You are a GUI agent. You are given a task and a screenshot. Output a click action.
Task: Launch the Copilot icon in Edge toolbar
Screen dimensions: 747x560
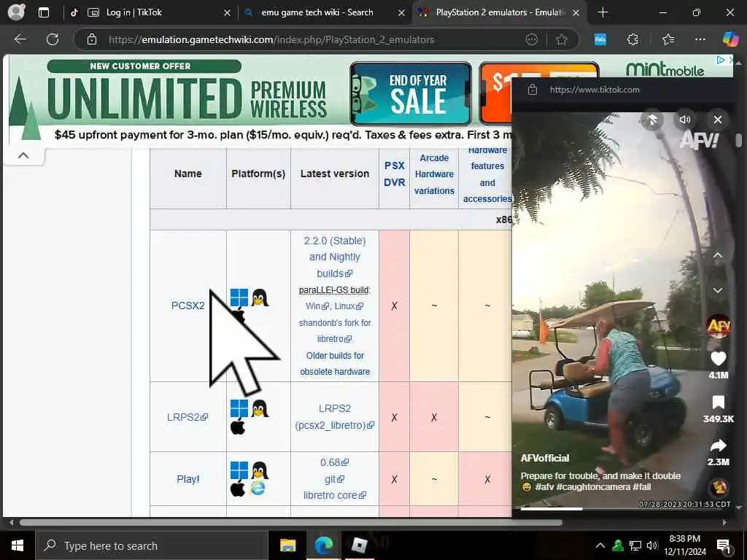730,39
